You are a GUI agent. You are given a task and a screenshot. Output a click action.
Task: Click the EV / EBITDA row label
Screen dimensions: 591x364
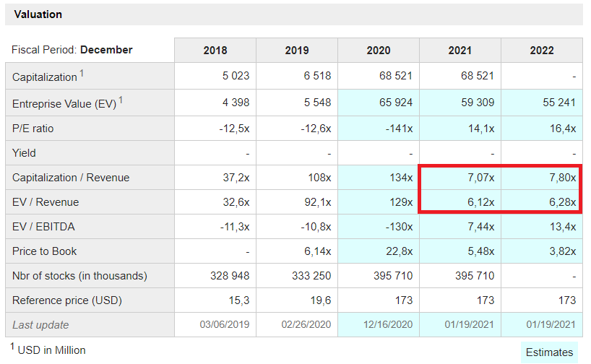click(x=43, y=227)
